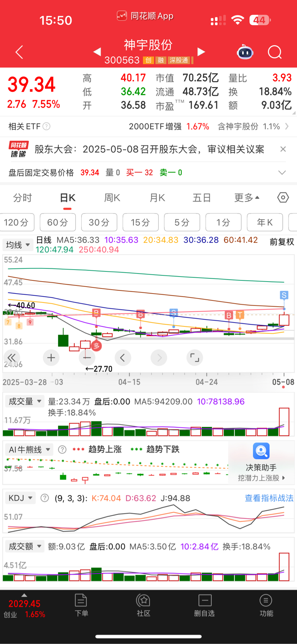Open 下单 order icon

(81, 605)
